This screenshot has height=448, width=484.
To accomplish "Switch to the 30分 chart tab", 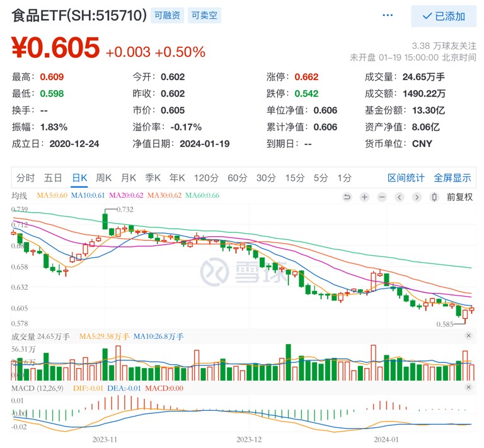I will 266,178.
